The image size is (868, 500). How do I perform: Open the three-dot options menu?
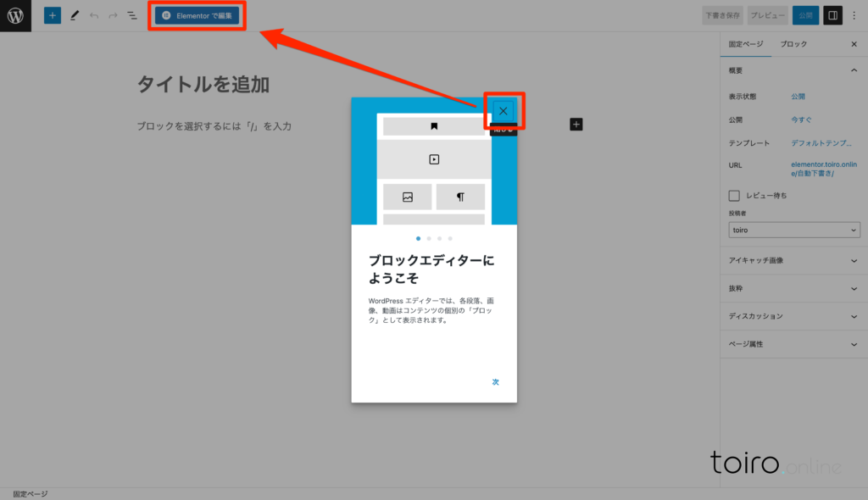click(854, 15)
